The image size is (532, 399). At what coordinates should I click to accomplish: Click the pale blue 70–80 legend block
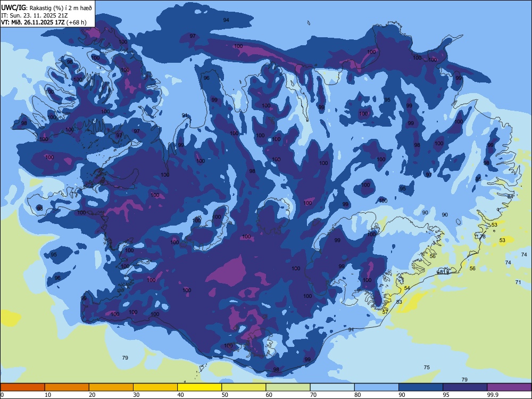pyautogui.click(x=332, y=387)
